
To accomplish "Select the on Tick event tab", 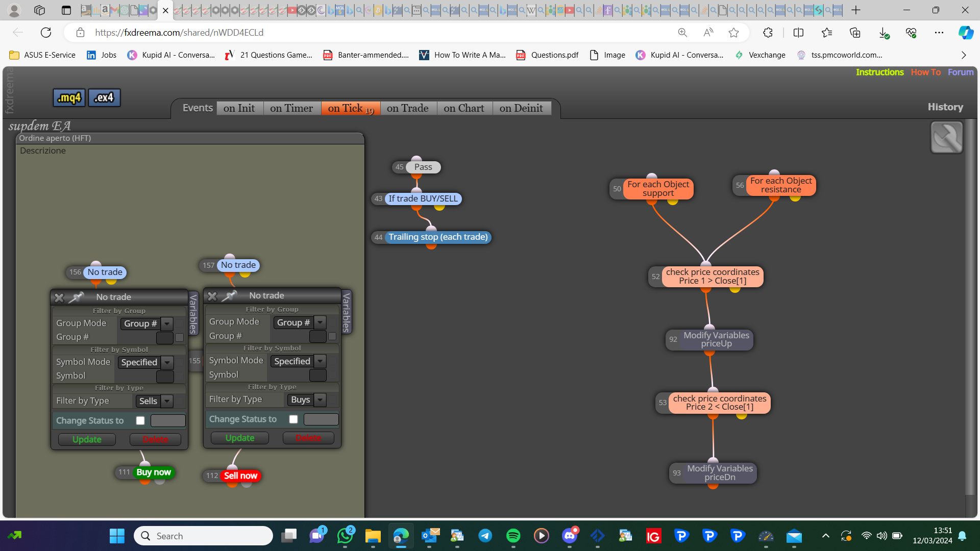I will (x=351, y=108).
